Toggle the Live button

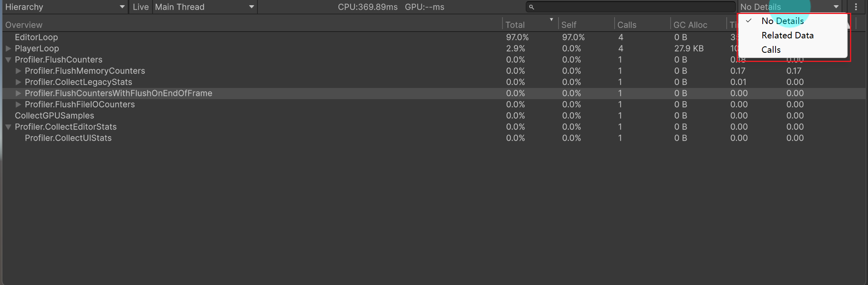141,7
